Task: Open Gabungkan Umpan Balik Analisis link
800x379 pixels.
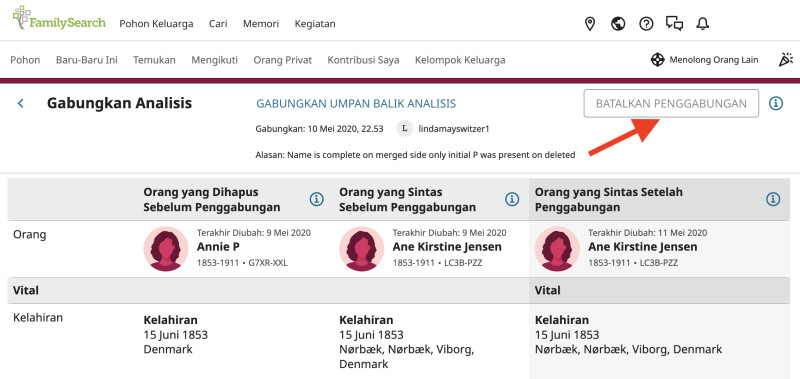Action: click(356, 104)
